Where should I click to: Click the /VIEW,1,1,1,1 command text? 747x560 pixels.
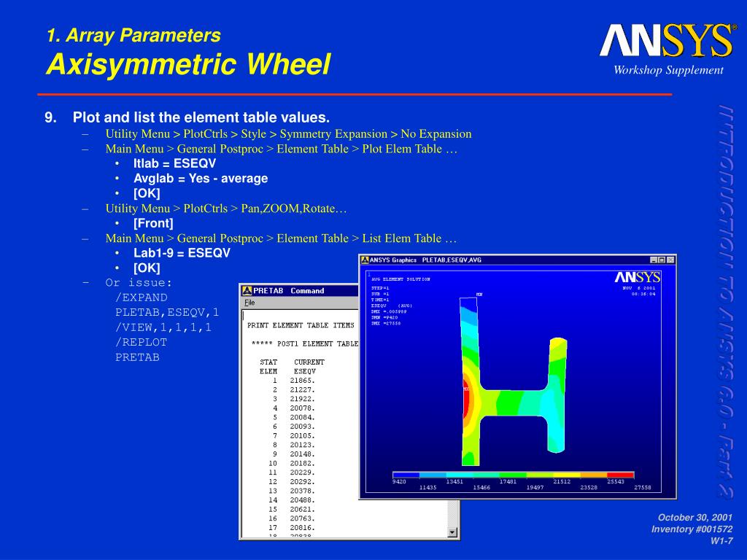pos(163,327)
